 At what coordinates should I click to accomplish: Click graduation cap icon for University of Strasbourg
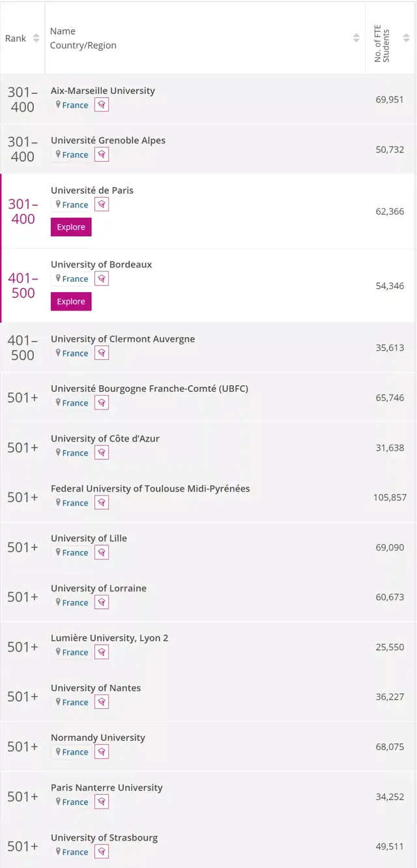[x=102, y=852]
